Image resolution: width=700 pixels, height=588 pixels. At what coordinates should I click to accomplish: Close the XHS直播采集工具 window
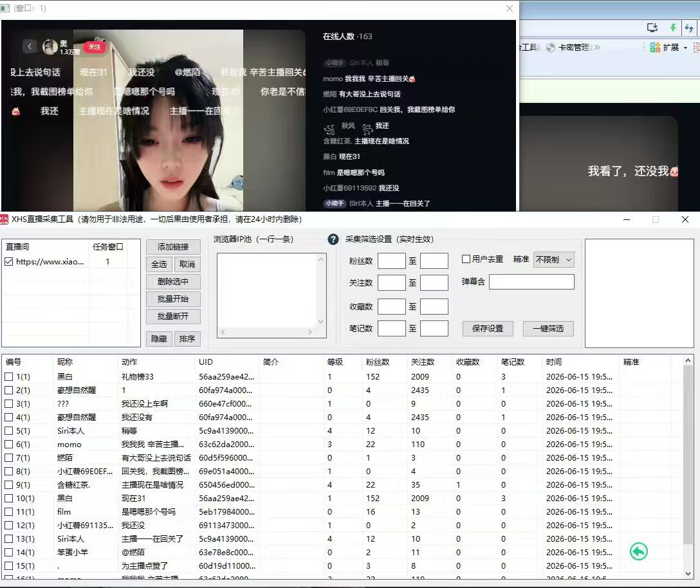point(685,219)
